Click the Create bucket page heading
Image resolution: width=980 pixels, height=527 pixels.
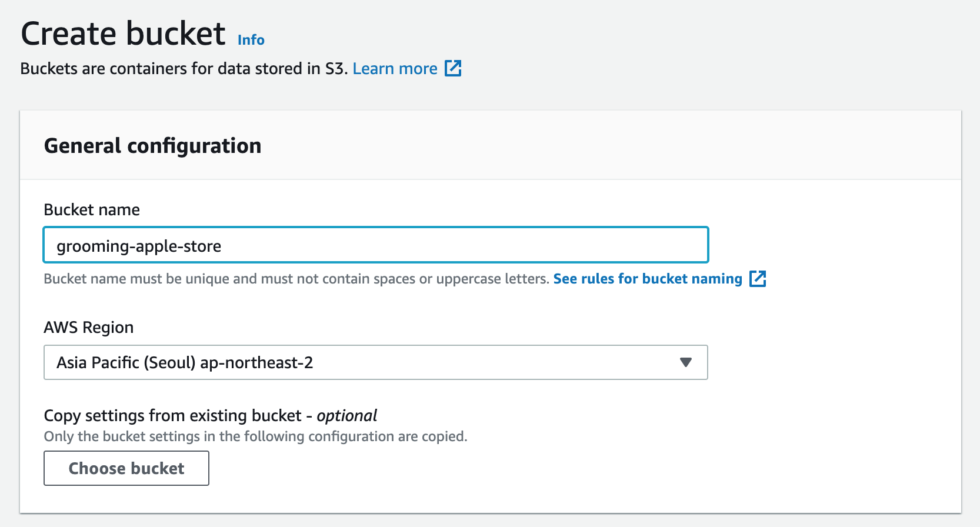123,34
